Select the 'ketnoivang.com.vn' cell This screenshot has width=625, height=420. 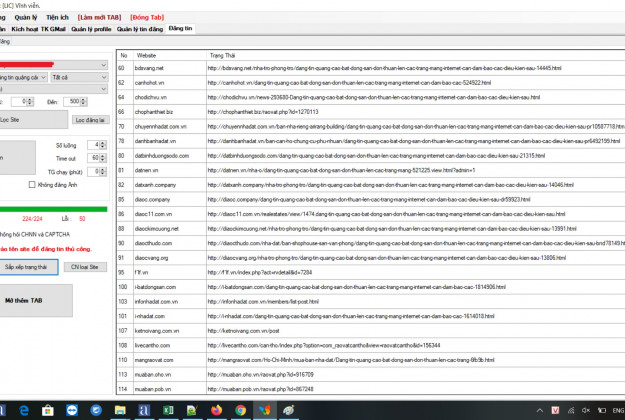click(170, 331)
